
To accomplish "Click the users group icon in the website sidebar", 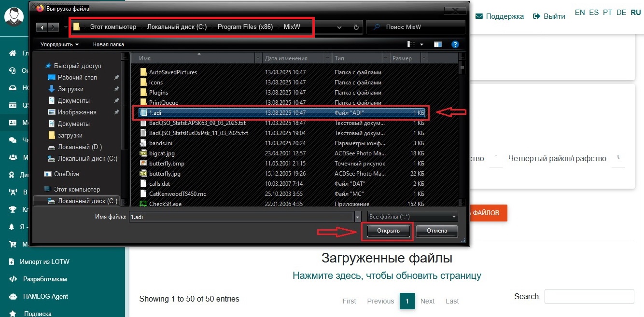I will pyautogui.click(x=13, y=157).
